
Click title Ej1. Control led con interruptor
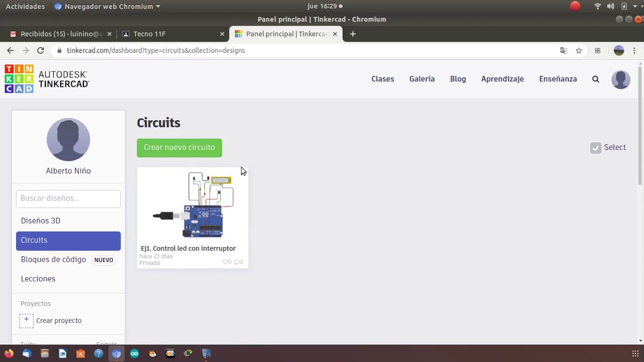tap(188, 248)
